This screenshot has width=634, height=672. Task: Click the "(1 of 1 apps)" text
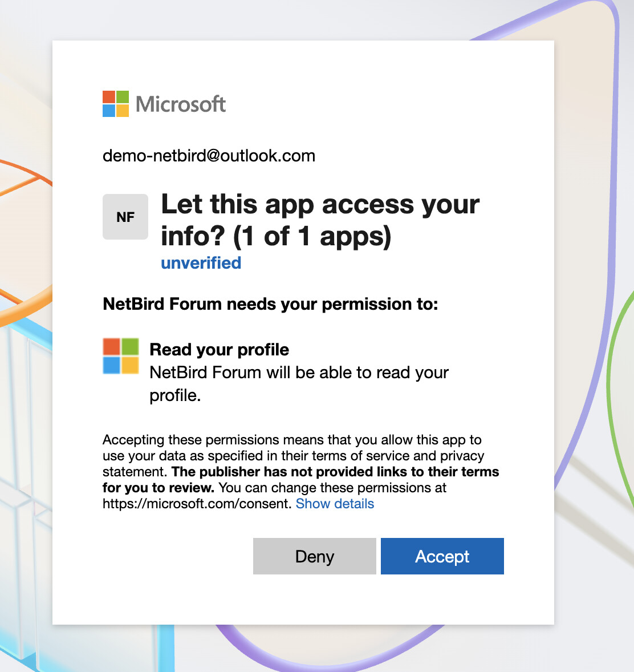tap(312, 236)
